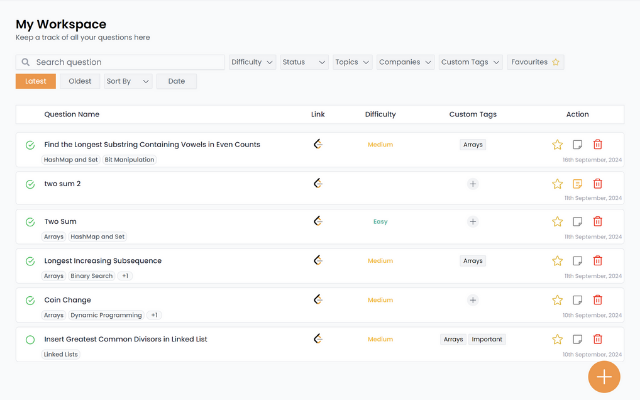Delete the Insert Greatest Common Divisors question

tap(598, 339)
